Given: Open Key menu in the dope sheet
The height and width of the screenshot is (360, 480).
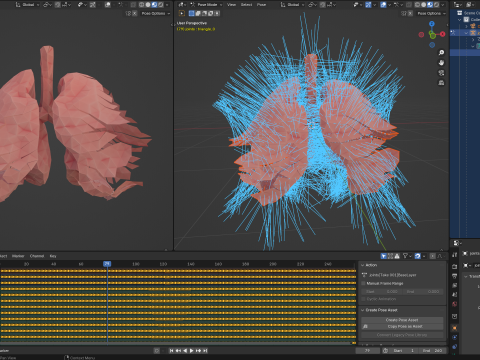Looking at the screenshot, I should tap(53, 256).
